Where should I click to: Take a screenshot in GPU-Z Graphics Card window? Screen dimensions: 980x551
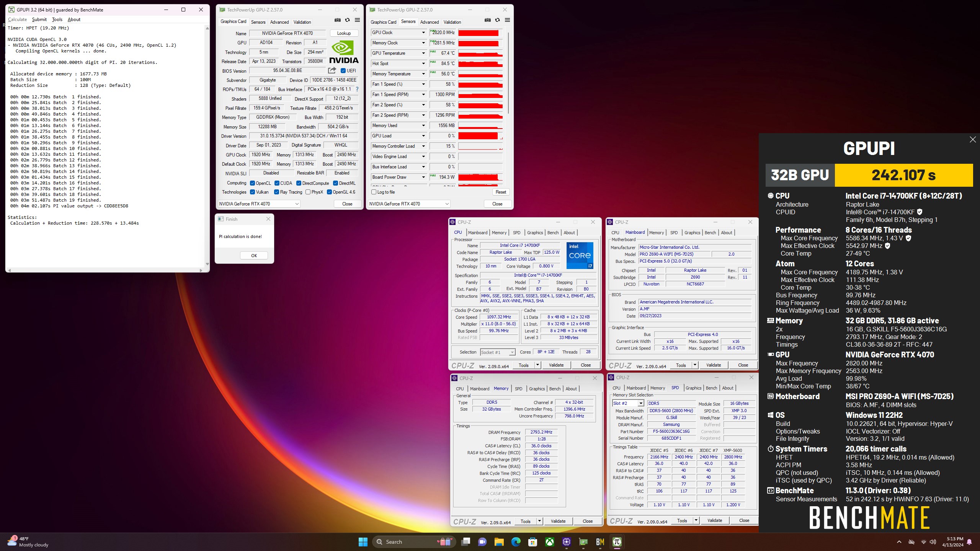tap(337, 20)
